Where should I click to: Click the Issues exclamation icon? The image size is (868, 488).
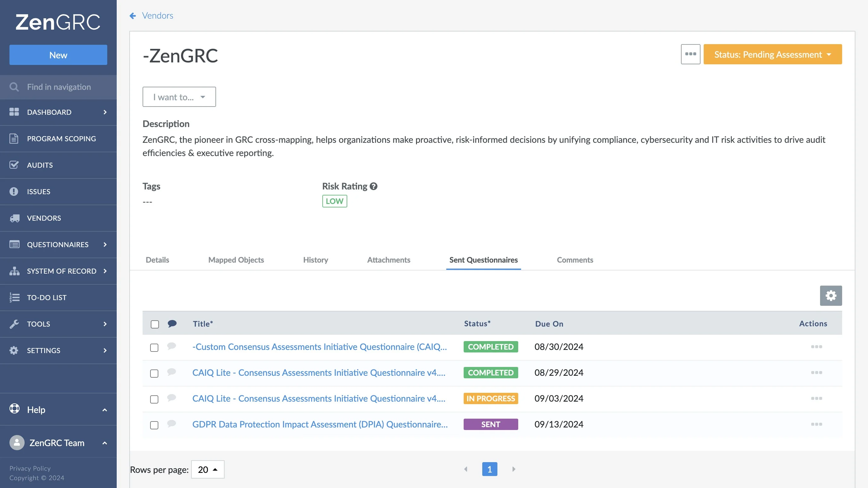coord(14,191)
